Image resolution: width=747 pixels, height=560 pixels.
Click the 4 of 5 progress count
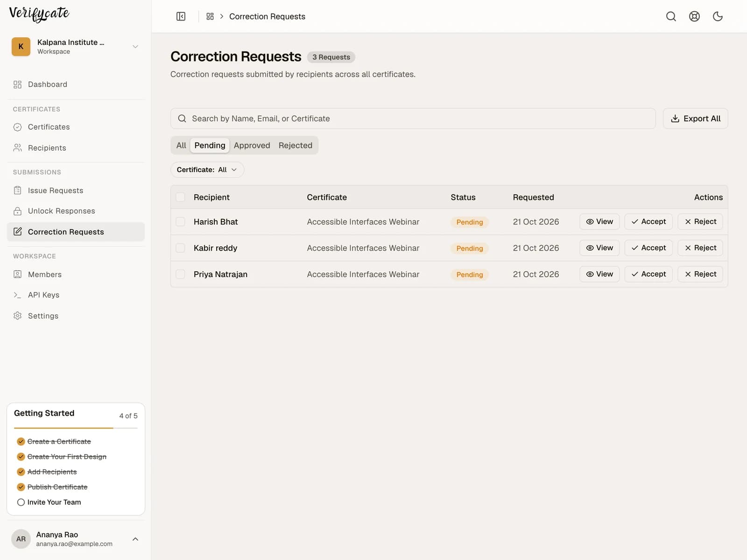click(128, 416)
